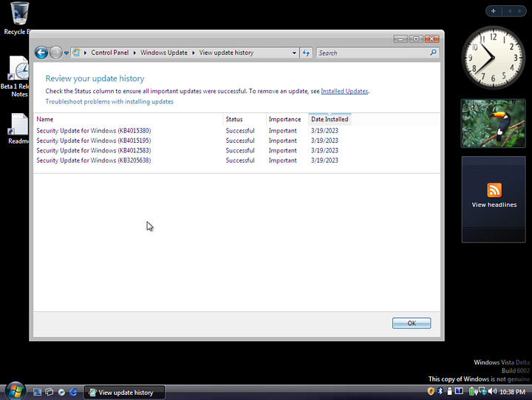Click the Bluetooth tray icon
The height and width of the screenshot is (400, 532).
point(440,392)
